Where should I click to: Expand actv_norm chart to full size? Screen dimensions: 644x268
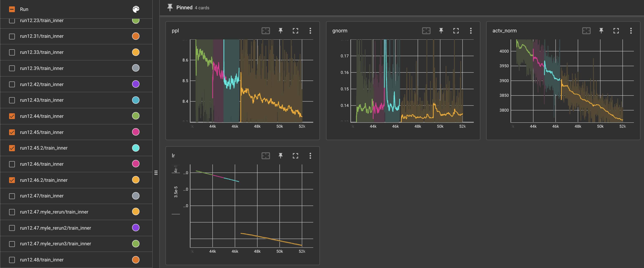[616, 31]
